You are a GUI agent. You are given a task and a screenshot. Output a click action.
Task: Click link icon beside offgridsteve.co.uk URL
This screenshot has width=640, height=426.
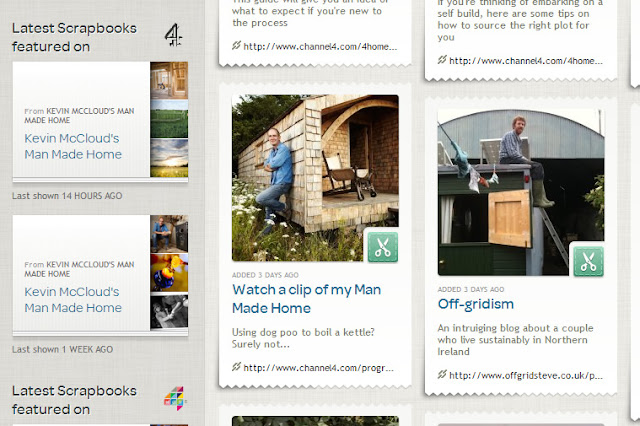(442, 374)
